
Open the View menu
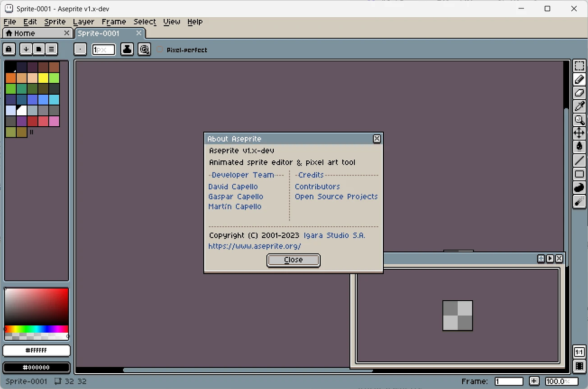click(172, 22)
